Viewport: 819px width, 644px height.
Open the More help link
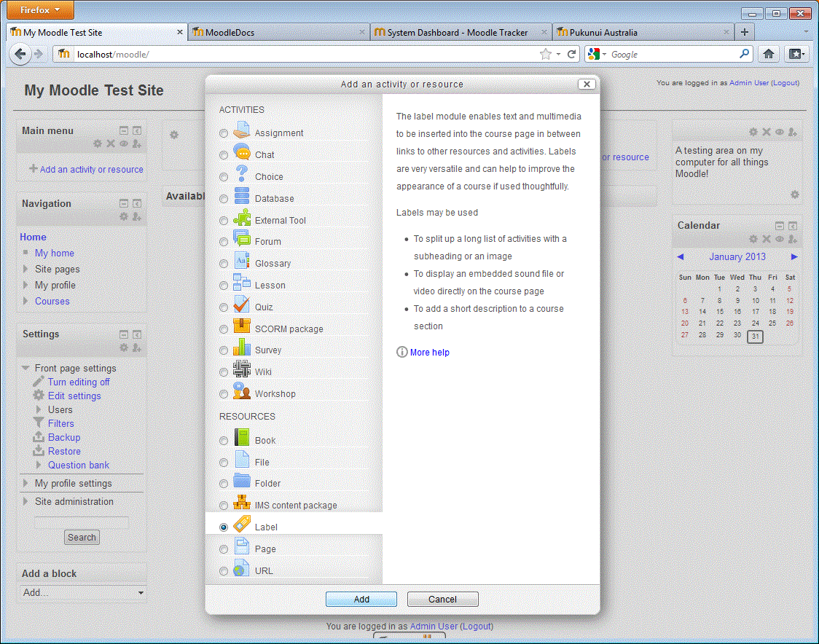tap(429, 353)
